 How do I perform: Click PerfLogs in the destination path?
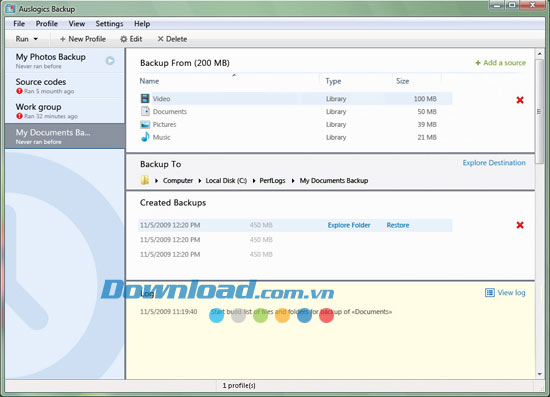pos(272,181)
